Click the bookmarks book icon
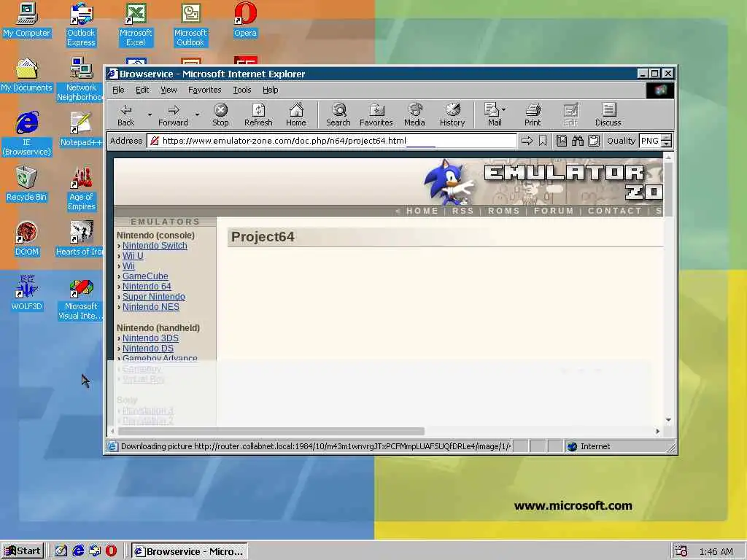The height and width of the screenshot is (560, 747). pos(562,141)
